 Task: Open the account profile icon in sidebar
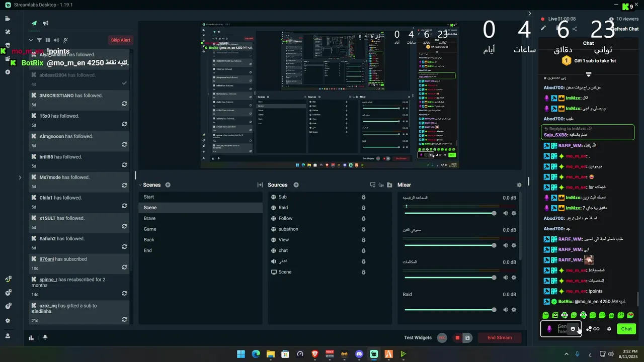(x=8, y=336)
